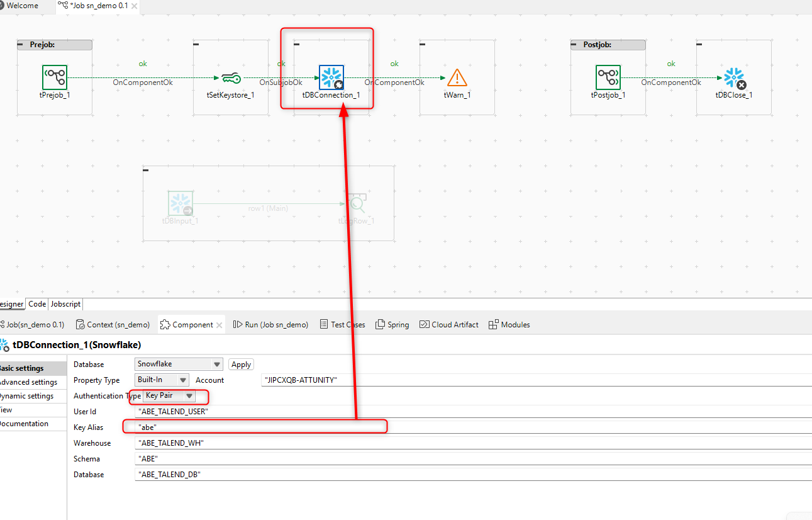Collapse the Postjob subjob block

575,44
